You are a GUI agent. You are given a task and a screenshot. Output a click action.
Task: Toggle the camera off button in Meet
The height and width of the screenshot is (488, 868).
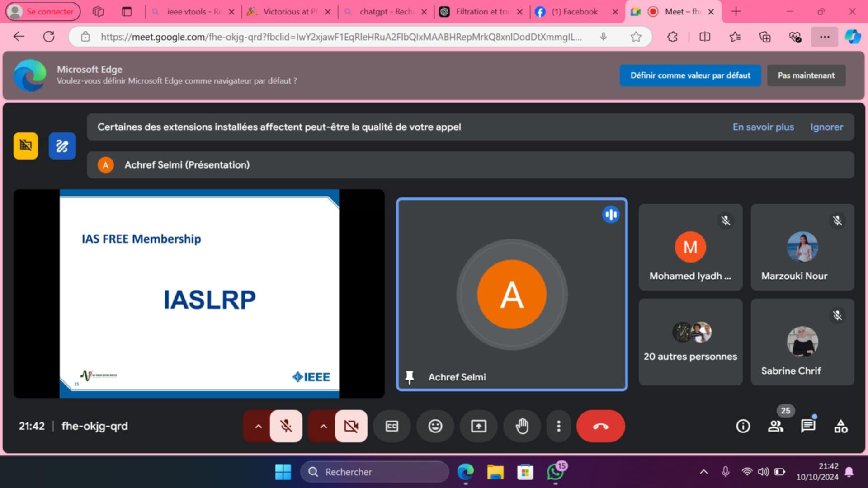[x=351, y=426]
